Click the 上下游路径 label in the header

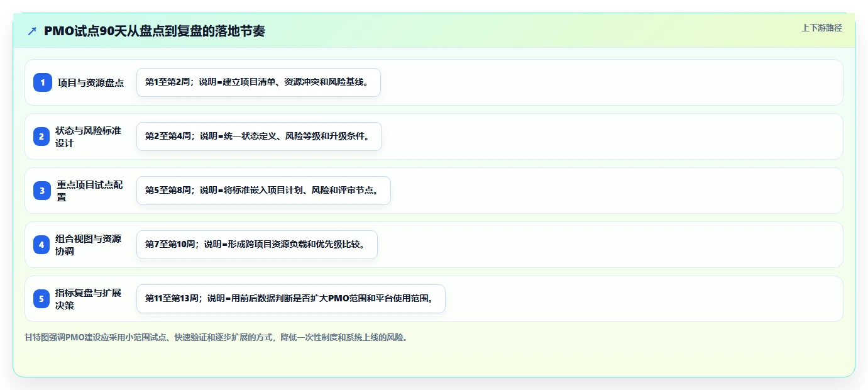pyautogui.click(x=821, y=28)
